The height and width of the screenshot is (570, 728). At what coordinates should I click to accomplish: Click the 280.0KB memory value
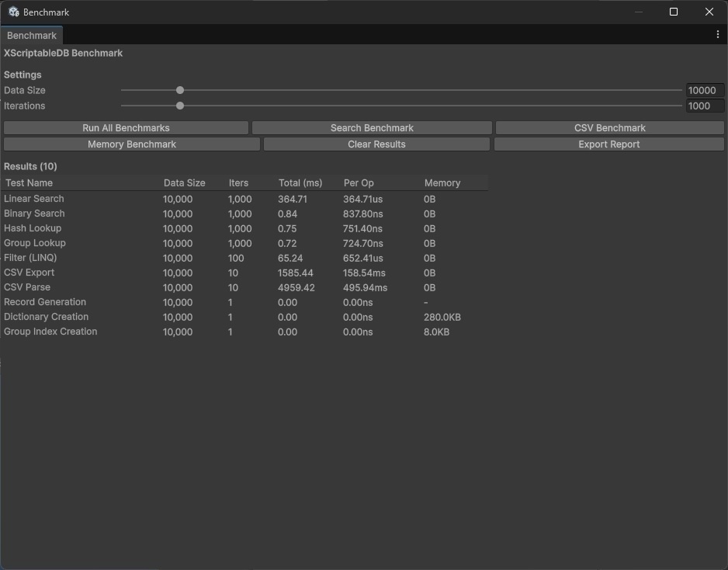pyautogui.click(x=442, y=318)
